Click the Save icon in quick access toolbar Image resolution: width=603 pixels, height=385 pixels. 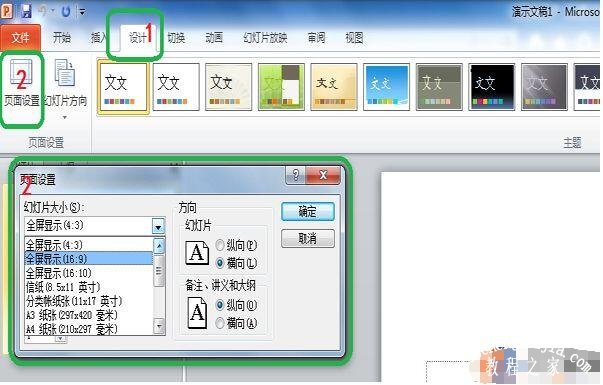(x=26, y=10)
